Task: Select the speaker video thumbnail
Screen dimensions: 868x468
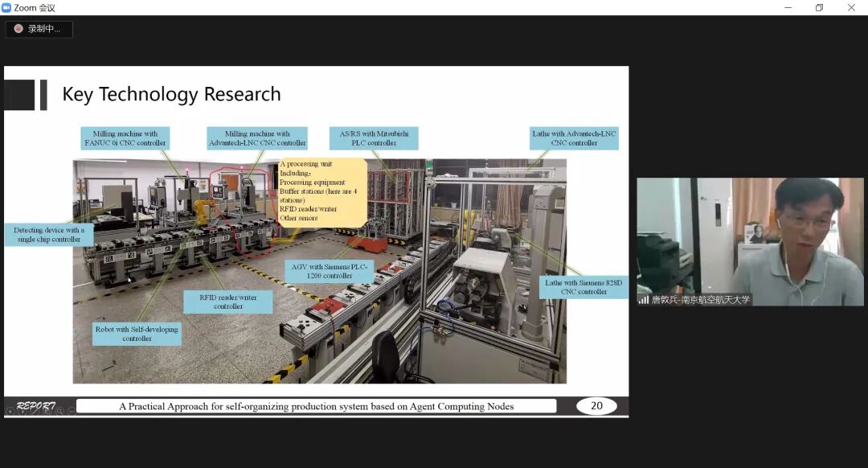Action: [x=750, y=241]
